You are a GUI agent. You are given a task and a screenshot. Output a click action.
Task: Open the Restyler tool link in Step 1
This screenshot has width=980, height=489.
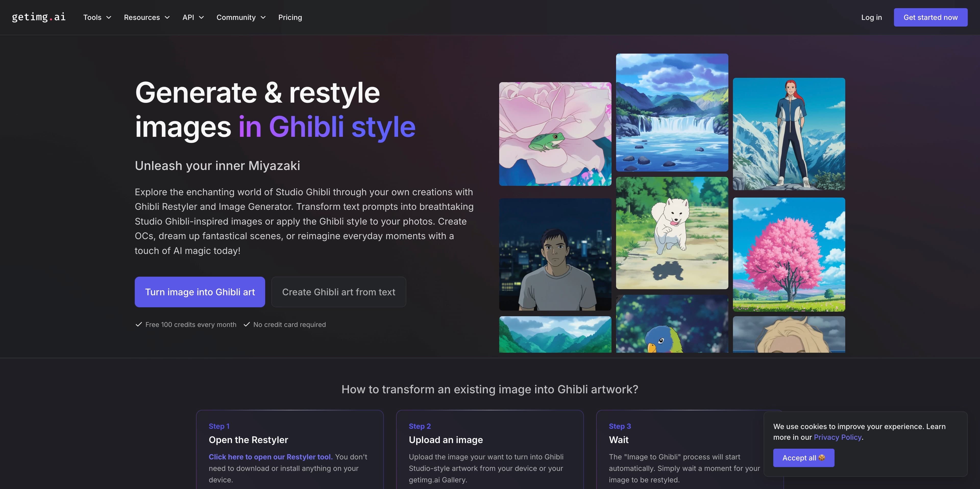pos(270,457)
